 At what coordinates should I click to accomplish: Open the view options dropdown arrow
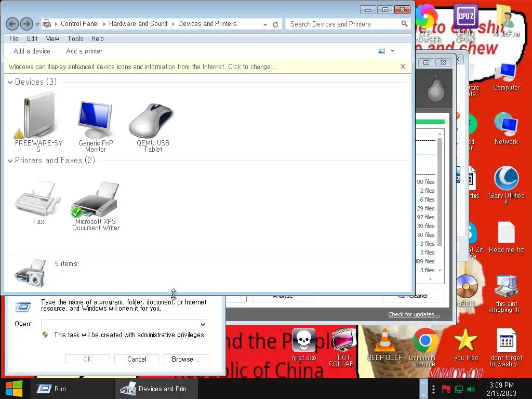pos(393,51)
